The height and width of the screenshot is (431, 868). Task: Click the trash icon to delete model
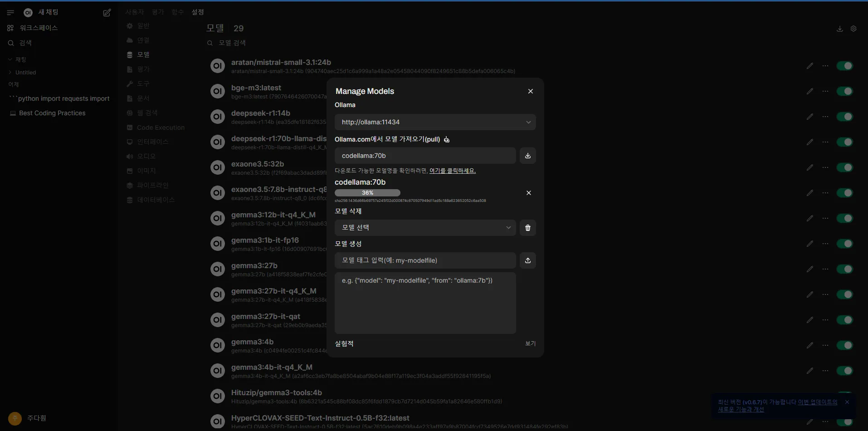click(527, 228)
